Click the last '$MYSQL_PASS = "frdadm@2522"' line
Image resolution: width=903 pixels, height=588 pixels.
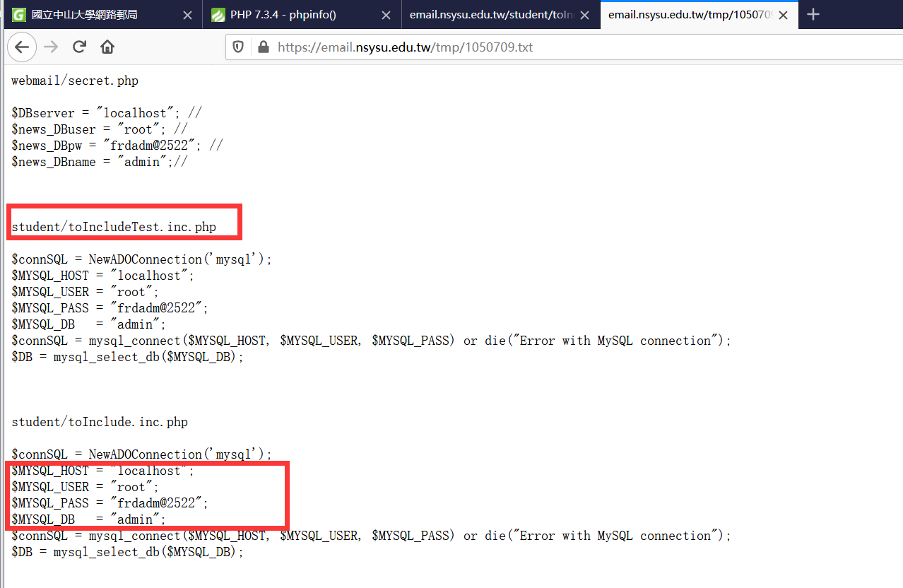coord(110,503)
